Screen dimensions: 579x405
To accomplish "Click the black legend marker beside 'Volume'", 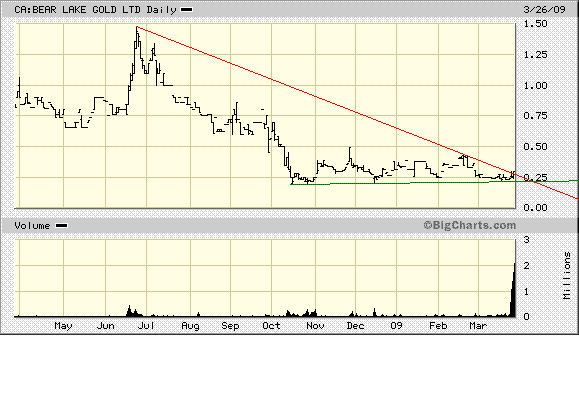I will [61, 226].
